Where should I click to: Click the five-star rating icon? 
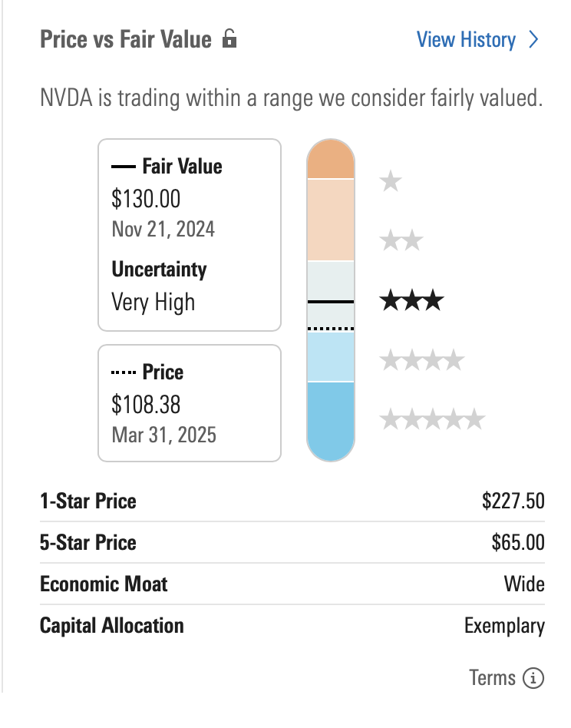click(432, 419)
